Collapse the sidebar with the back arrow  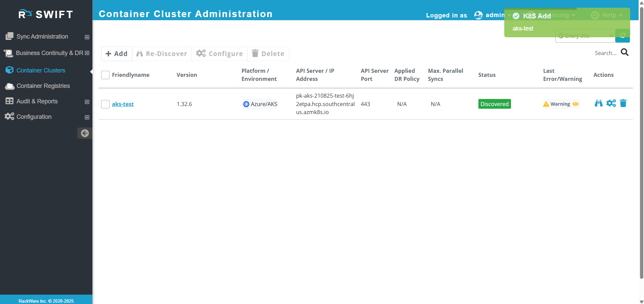click(x=85, y=133)
